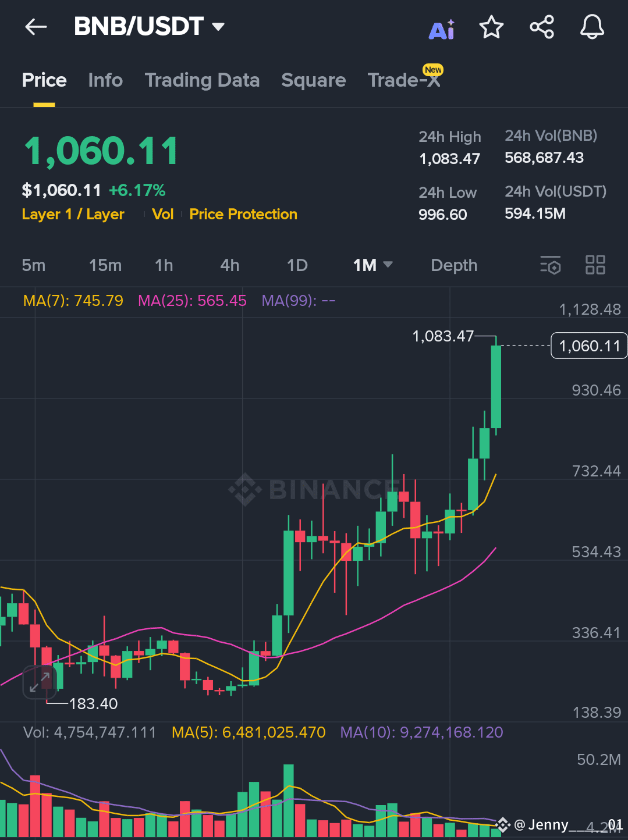Tap the Vol: 4,754,747.111 label
628x840 pixels.
[90, 732]
